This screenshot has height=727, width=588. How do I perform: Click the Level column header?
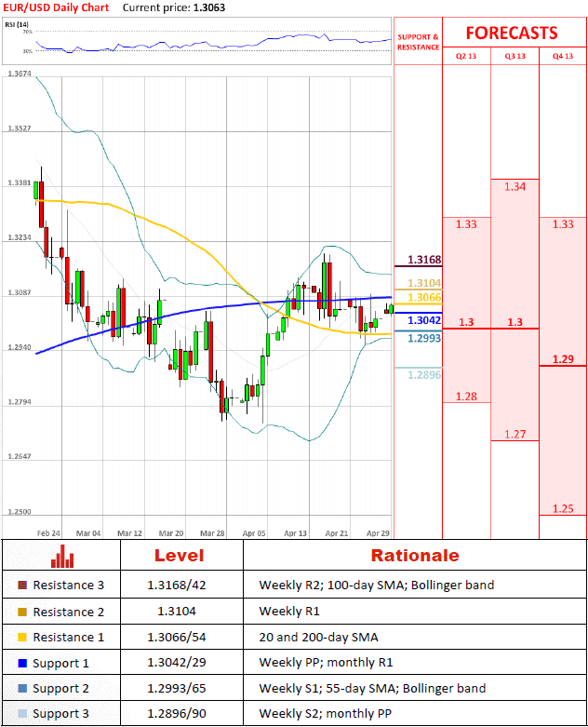179,556
